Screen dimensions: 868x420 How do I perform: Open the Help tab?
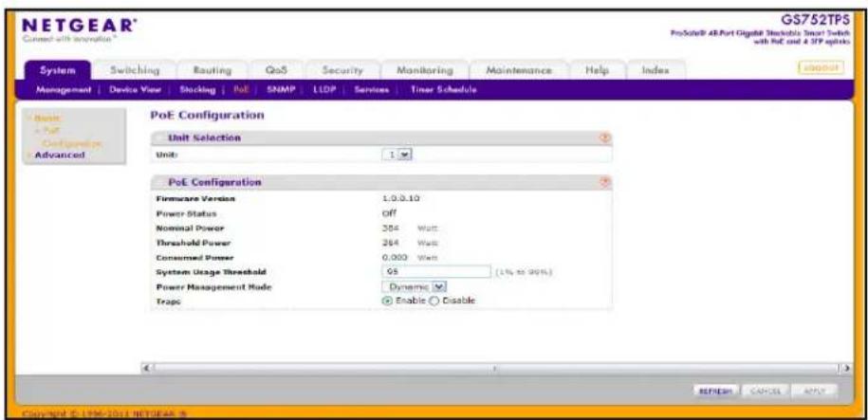(597, 71)
